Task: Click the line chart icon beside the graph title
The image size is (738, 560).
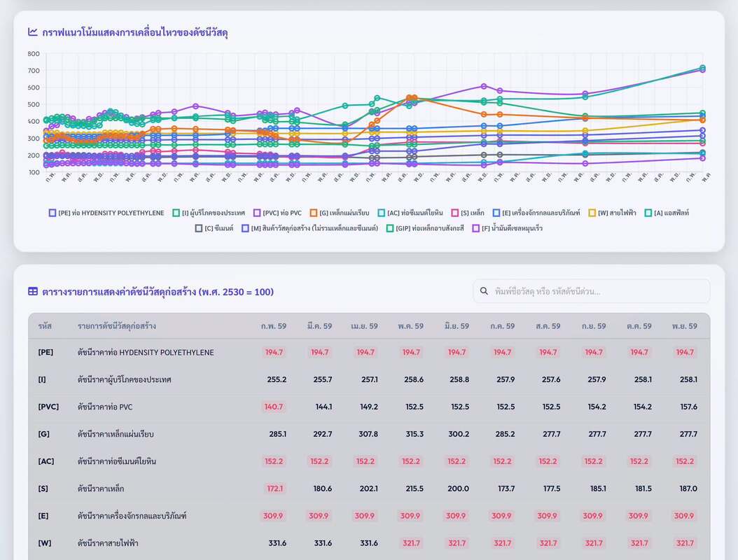Action: [x=32, y=32]
